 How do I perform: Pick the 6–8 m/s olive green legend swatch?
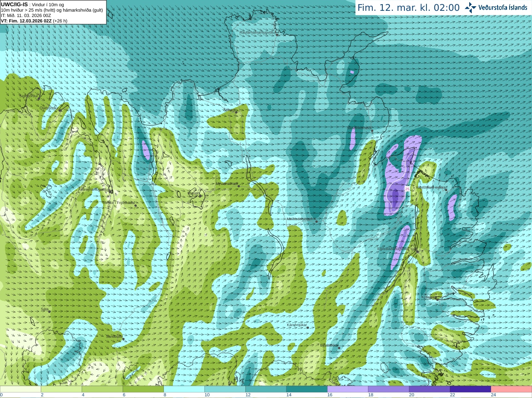[x=143, y=389]
